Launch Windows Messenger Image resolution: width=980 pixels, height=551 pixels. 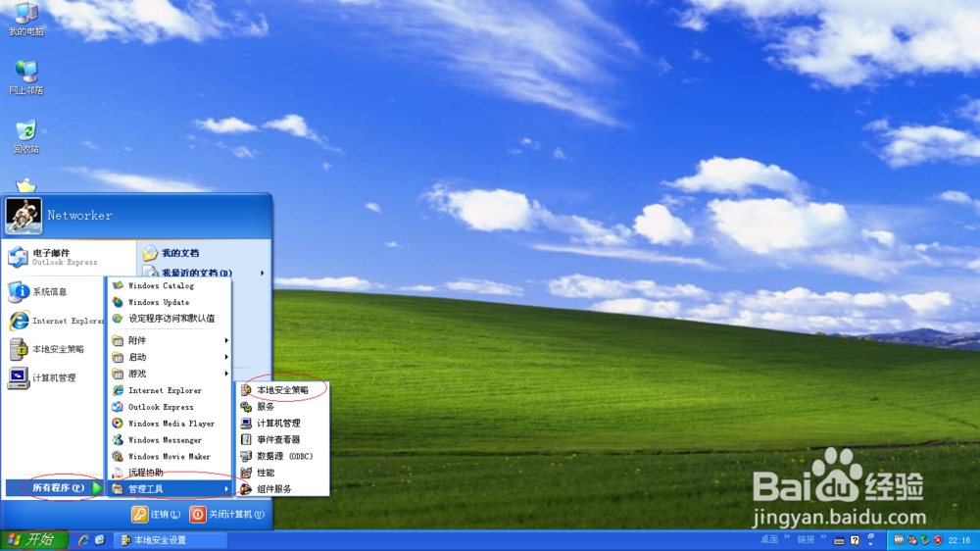170,440
